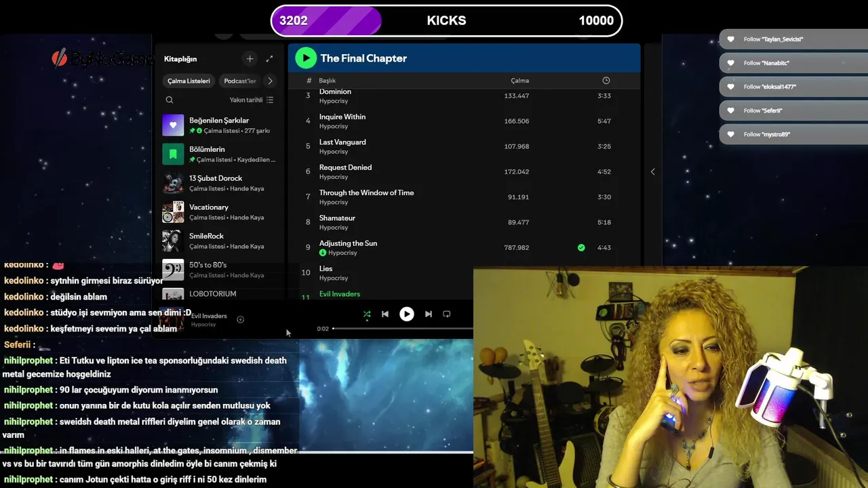This screenshot has height=488, width=868.
Task: Open Bölümlerin playlist
Action: tap(219, 155)
